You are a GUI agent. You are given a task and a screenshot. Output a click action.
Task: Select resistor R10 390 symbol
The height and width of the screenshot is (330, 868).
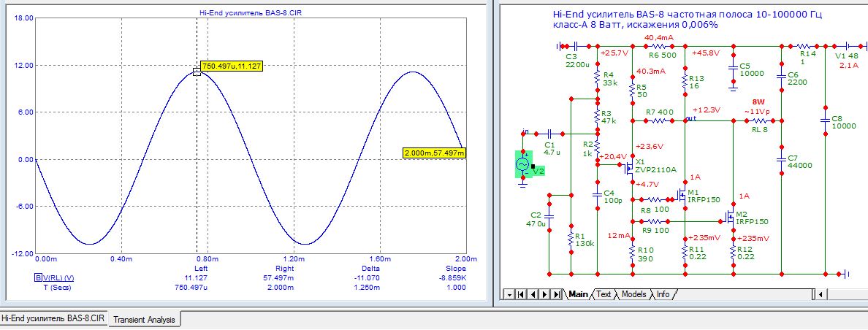pyautogui.click(x=632, y=252)
